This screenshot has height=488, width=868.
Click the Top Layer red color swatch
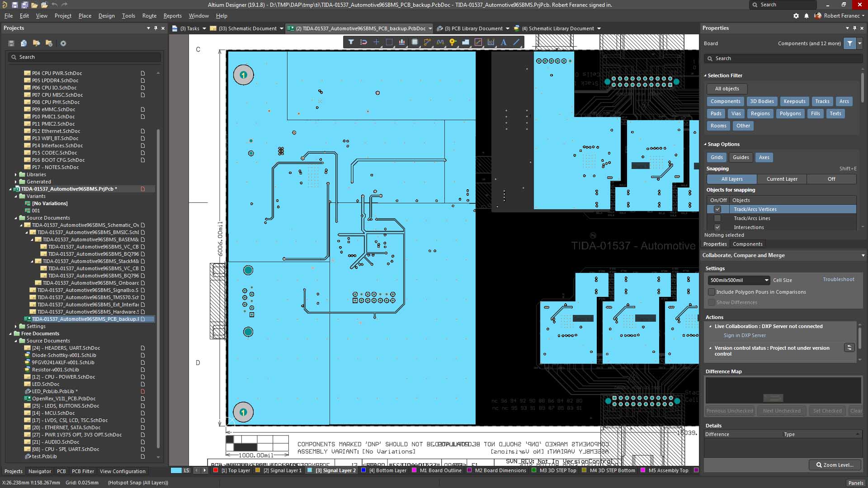[216, 470]
